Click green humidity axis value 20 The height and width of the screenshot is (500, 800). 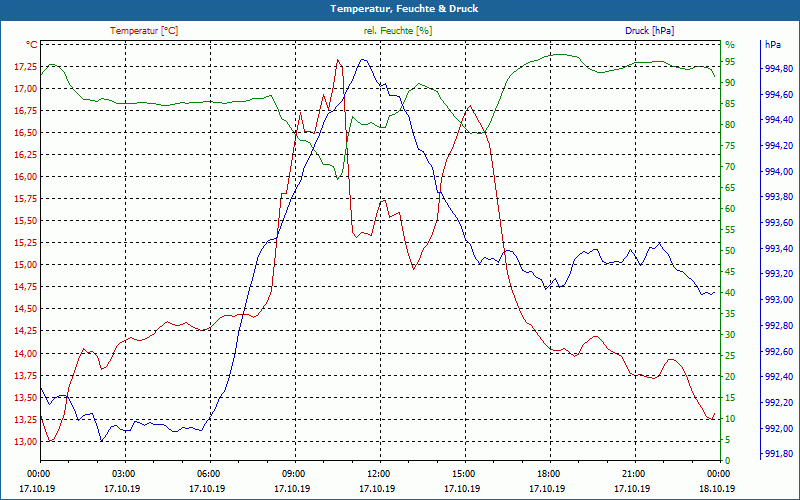point(730,377)
